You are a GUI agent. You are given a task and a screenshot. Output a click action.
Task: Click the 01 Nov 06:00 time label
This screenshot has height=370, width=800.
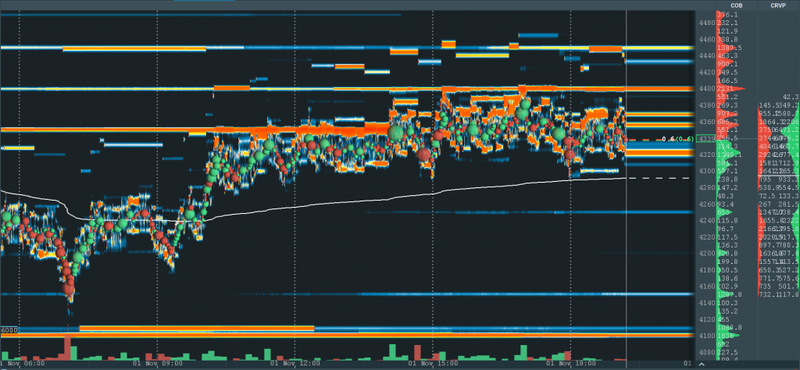coord(22,363)
